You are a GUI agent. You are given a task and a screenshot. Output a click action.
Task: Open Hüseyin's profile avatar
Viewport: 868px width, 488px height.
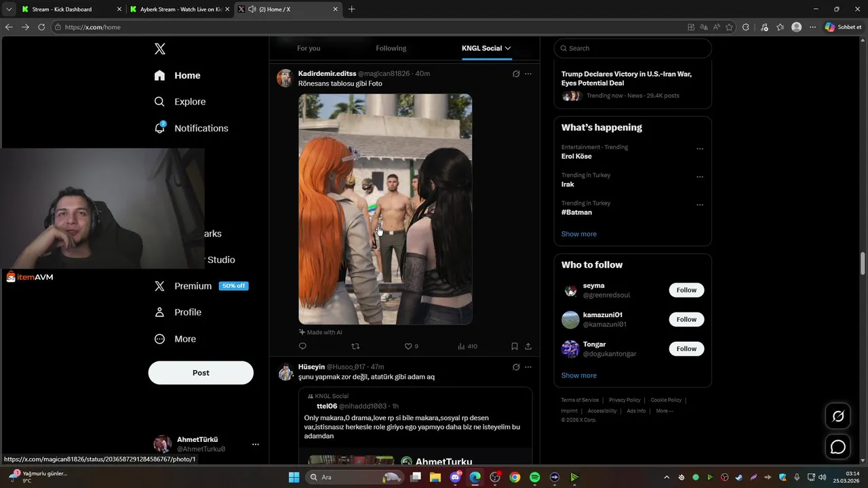pyautogui.click(x=285, y=372)
